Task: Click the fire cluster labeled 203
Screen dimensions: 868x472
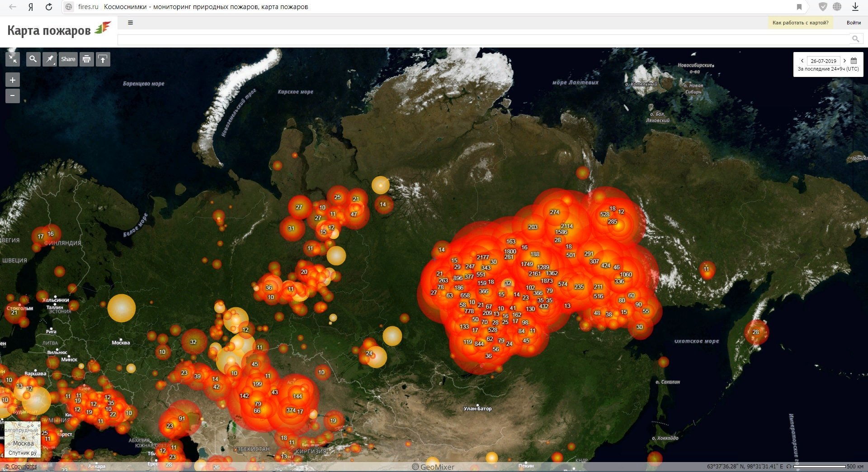Action: [x=533, y=227]
